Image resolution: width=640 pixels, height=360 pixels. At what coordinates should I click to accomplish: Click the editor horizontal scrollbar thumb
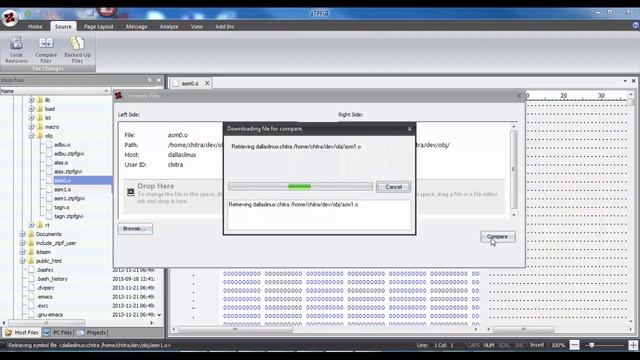click(235, 329)
